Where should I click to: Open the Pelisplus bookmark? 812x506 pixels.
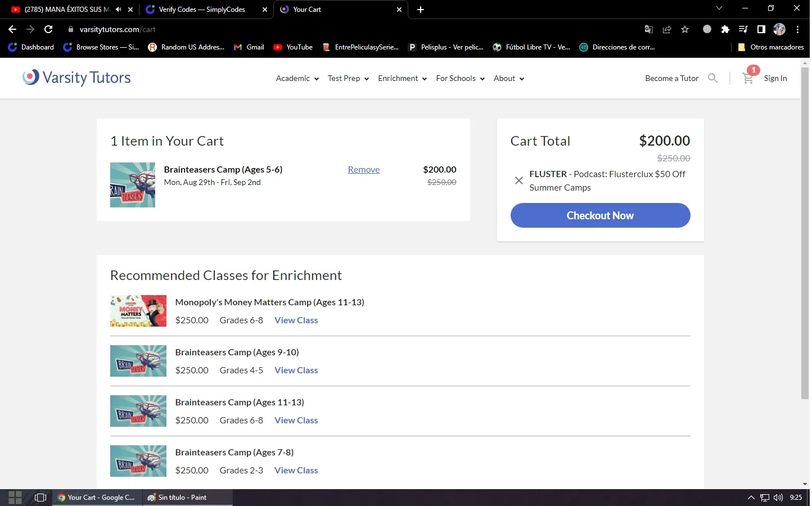pyautogui.click(x=446, y=47)
